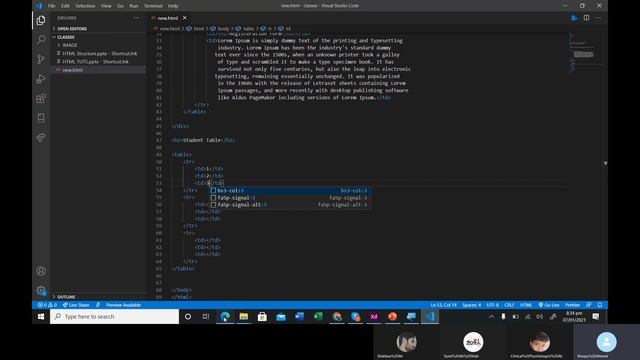Open the editor More Actions ellipsis

pyautogui.click(x=598, y=18)
